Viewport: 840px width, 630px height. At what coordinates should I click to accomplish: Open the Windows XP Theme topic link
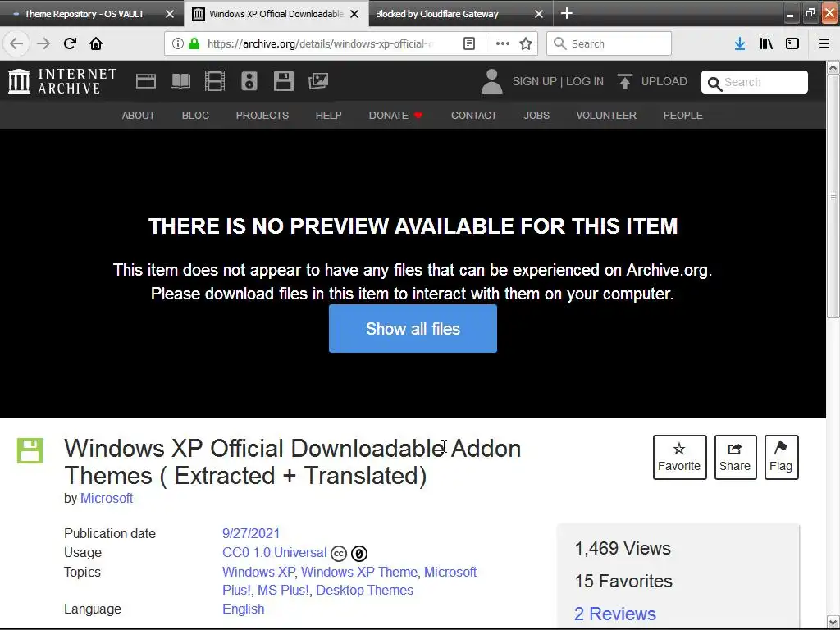[359, 572]
